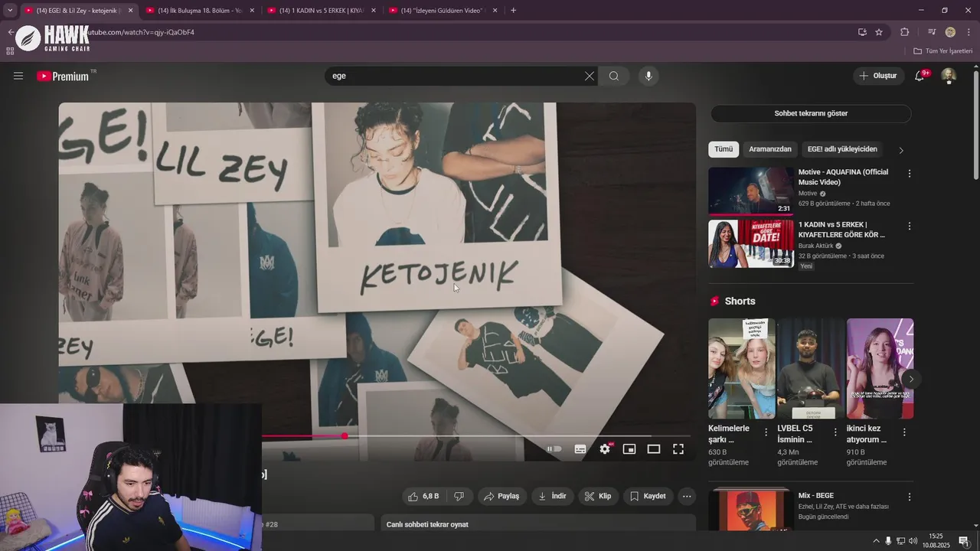Open Chrome profile avatar

(x=950, y=32)
